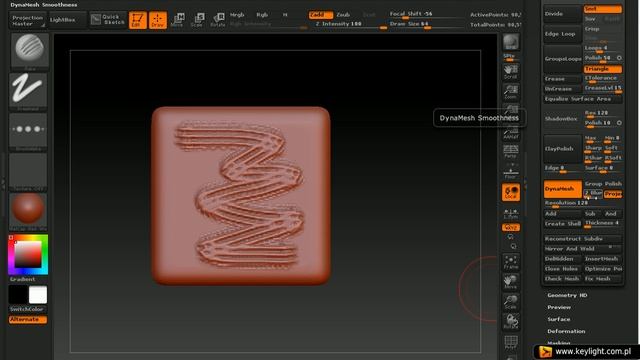This screenshot has height=360, width=640.
Task: Open the alpha dots picker
Action: click(x=28, y=131)
